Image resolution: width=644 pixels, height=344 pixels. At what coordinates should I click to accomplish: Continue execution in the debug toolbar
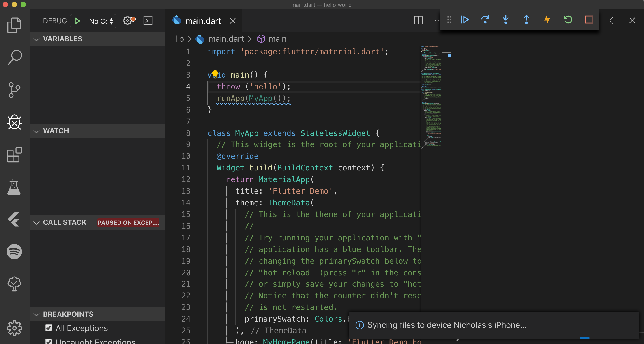(464, 20)
